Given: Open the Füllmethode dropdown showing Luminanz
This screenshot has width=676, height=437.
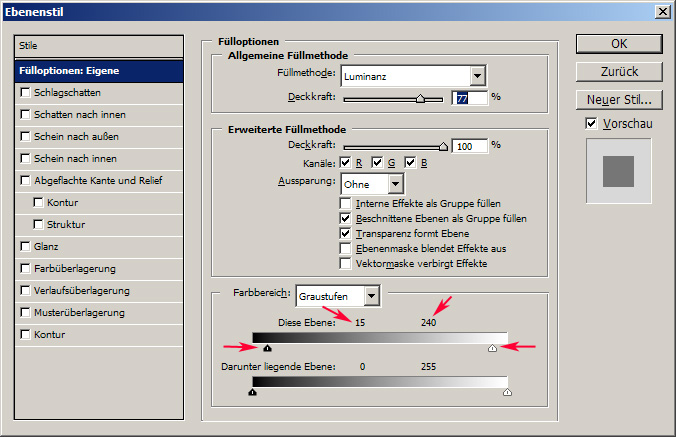Looking at the screenshot, I should tap(413, 76).
